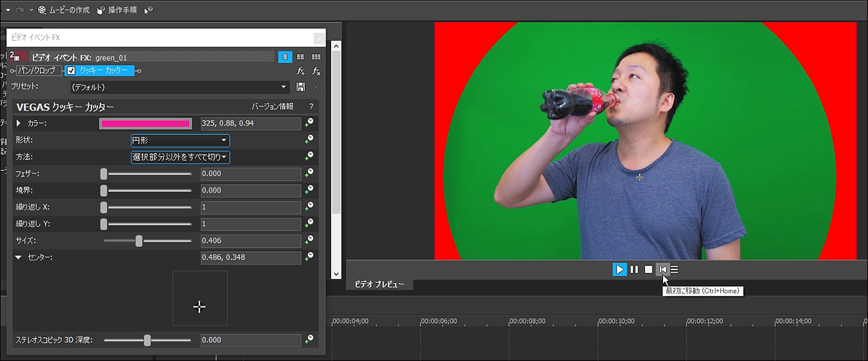Viewport: 868px width, 361px height.
Task: Click the remove selected plug-in fx icon
Action: [x=316, y=71]
